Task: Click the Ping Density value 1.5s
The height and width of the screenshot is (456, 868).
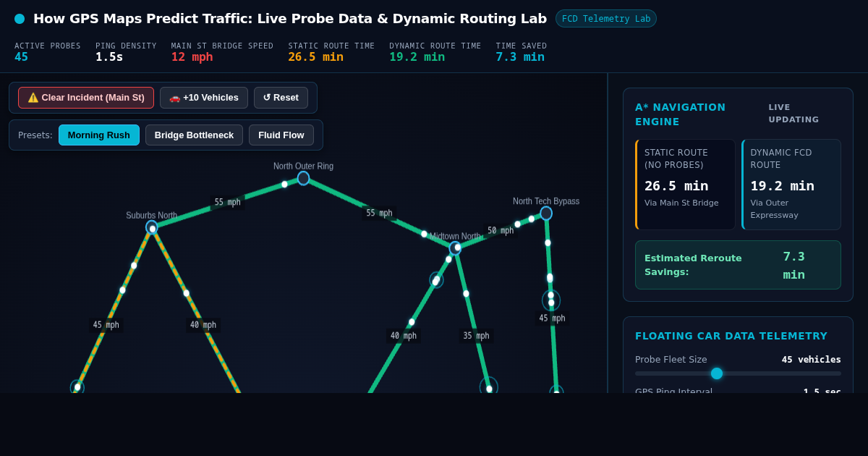Action: (109, 57)
